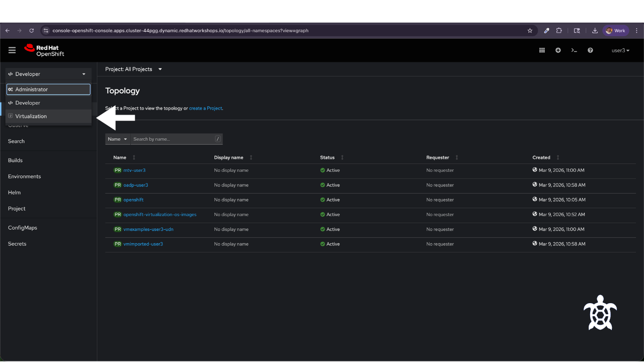Open the browser downloads icon
The width and height of the screenshot is (644, 362).
tap(595, 31)
